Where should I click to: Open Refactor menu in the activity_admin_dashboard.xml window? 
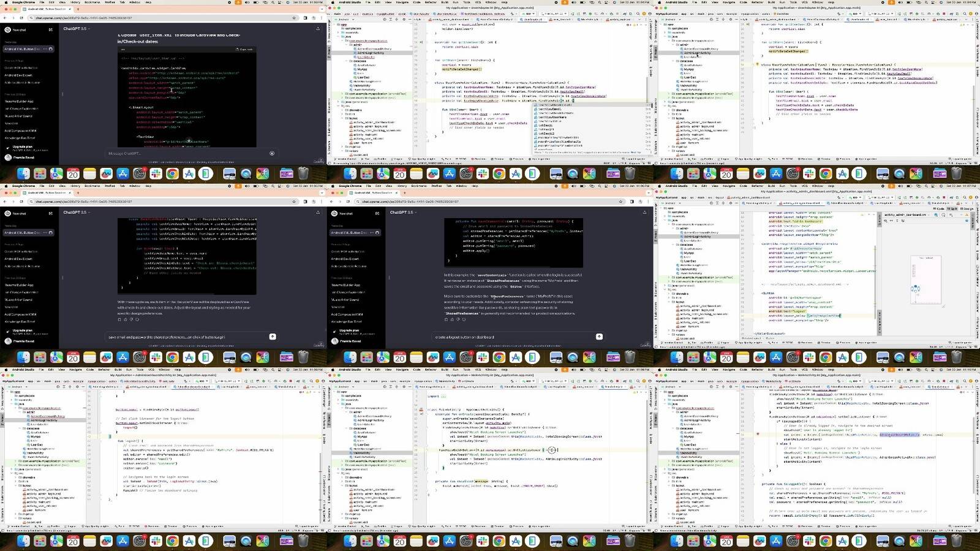point(758,186)
